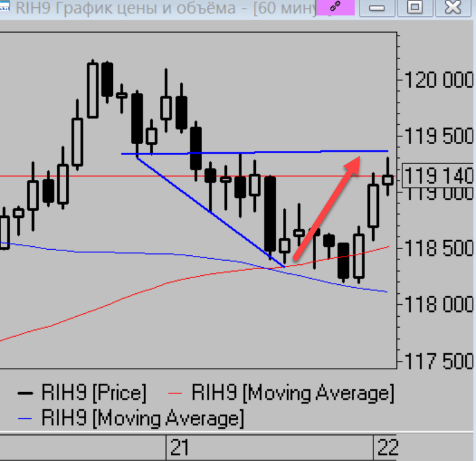Click the last candle at right edge

click(388, 179)
